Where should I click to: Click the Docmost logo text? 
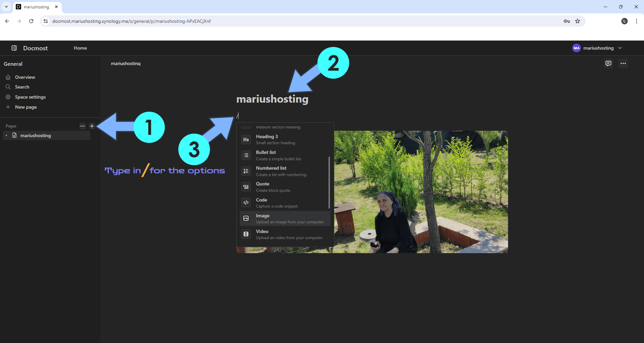click(x=35, y=48)
